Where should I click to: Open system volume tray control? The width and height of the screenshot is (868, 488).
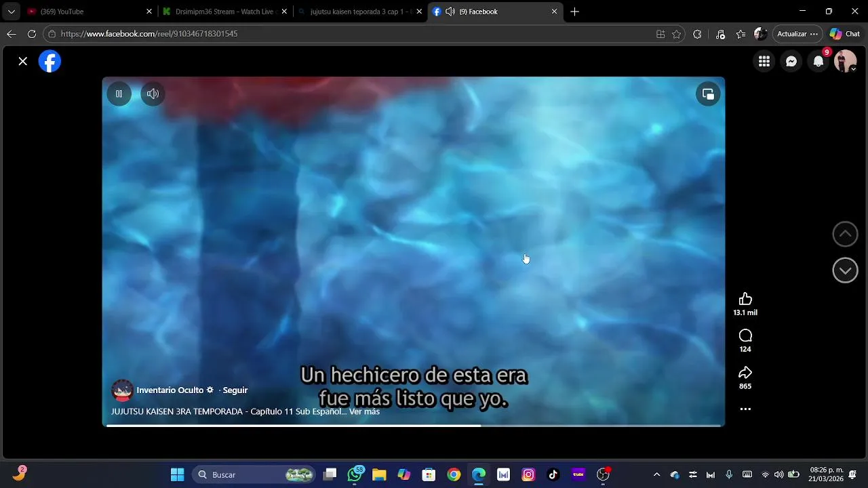(778, 474)
